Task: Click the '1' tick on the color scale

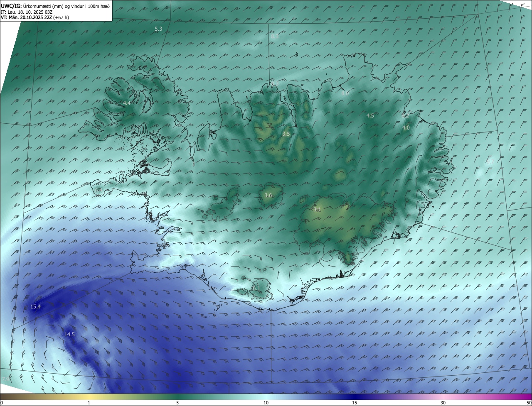Action: (89, 403)
